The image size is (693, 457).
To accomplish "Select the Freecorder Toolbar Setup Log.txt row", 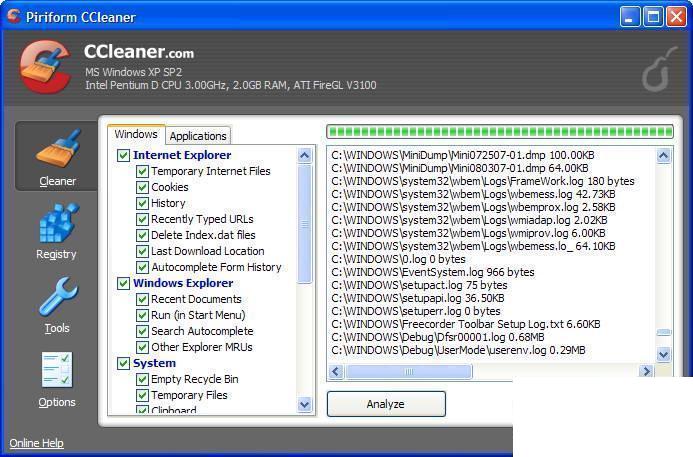I will pos(466,324).
